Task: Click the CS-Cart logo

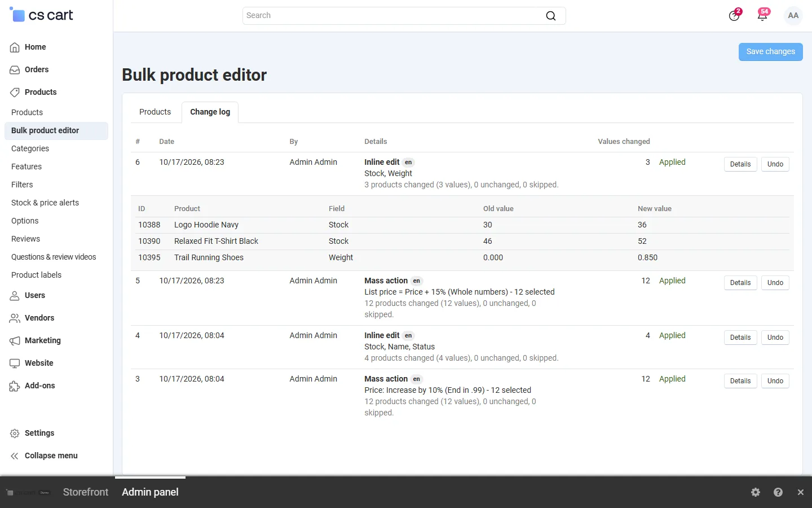Action: coord(41,15)
